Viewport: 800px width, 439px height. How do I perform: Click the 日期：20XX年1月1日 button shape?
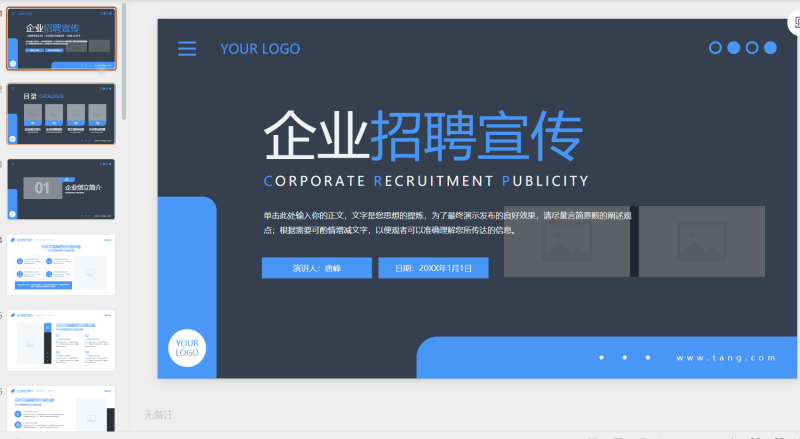click(x=433, y=268)
